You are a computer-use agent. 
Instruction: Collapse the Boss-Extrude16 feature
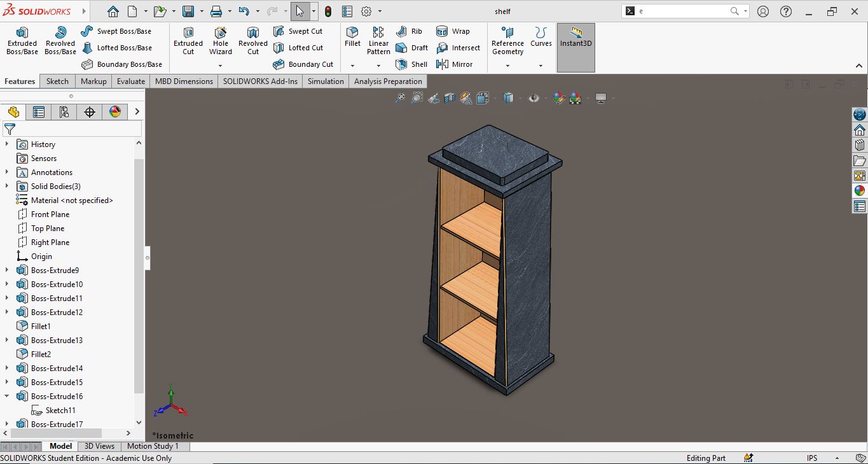click(x=7, y=397)
